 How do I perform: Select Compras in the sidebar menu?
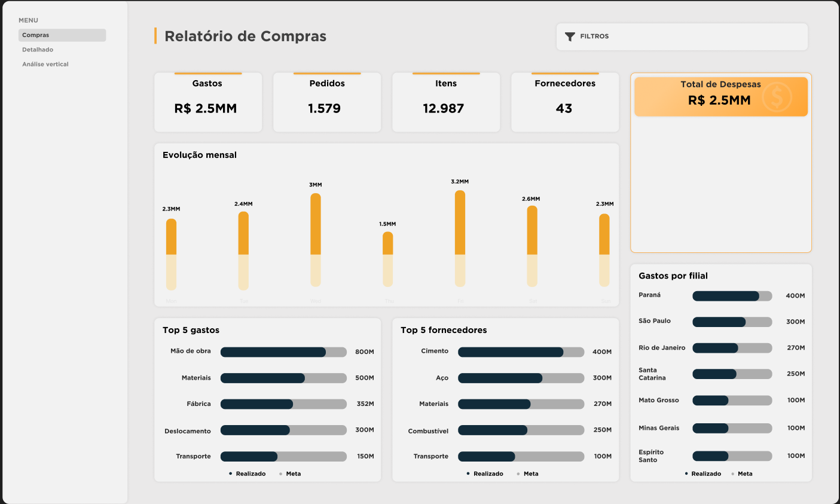tap(62, 35)
